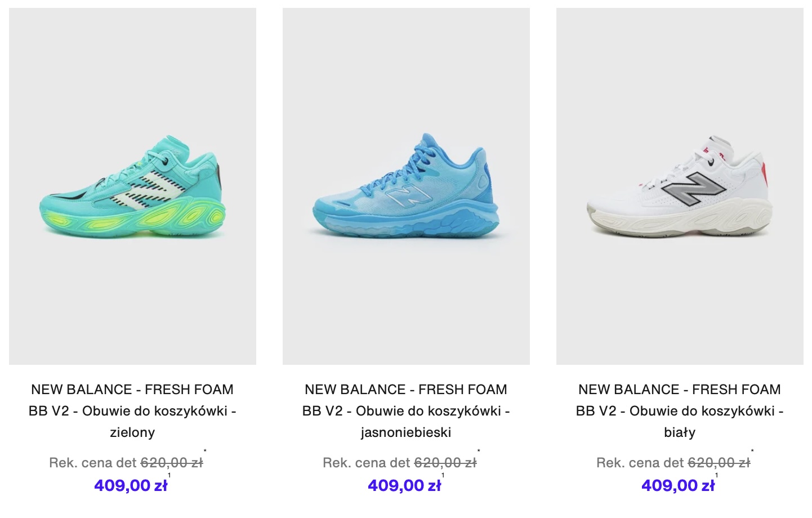
Task: Open the light blue New Balance shoe image
Action: click(x=406, y=186)
